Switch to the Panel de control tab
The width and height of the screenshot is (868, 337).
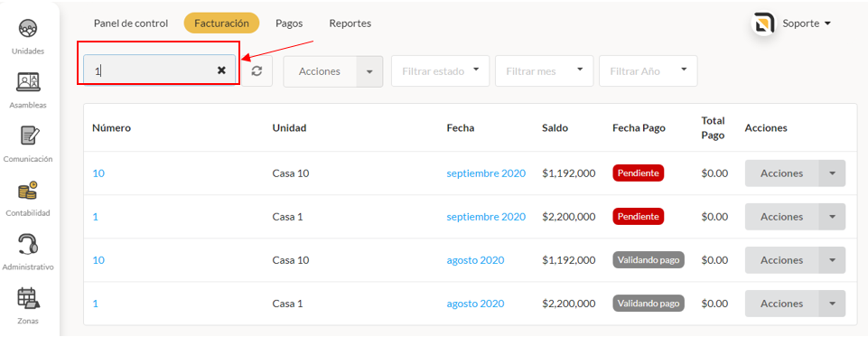[131, 23]
